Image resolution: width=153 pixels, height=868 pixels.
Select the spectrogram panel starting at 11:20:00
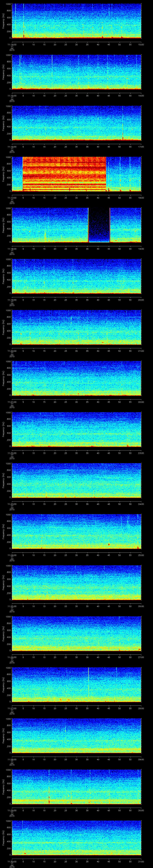pyautogui.click(x=77, y=327)
